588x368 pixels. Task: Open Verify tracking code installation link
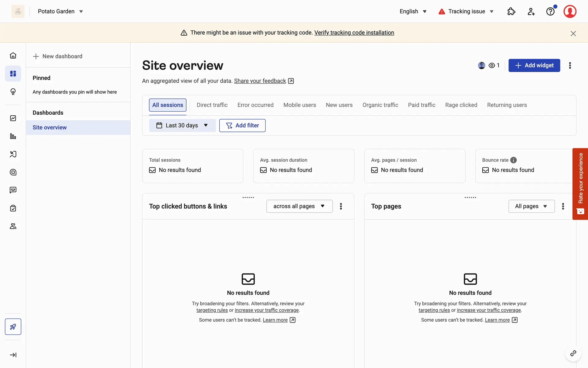point(354,33)
